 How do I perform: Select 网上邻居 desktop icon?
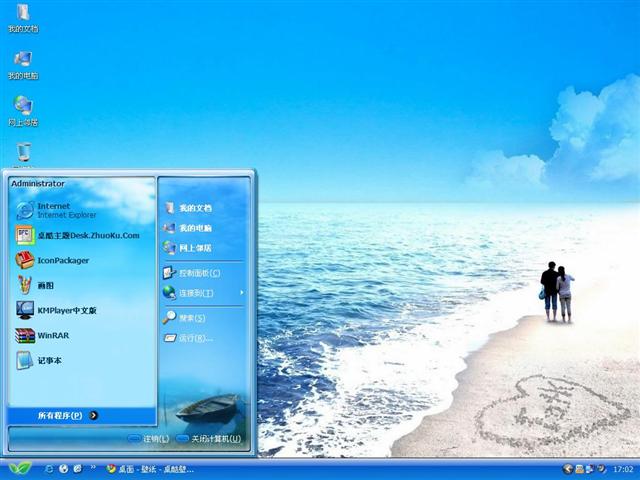[22, 110]
